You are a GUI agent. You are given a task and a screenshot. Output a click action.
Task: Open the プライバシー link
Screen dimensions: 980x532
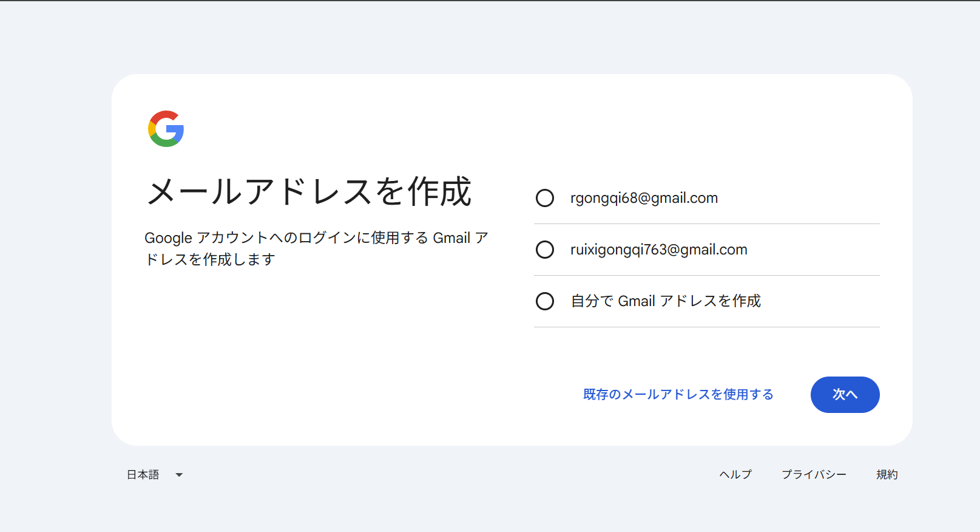[814, 475]
